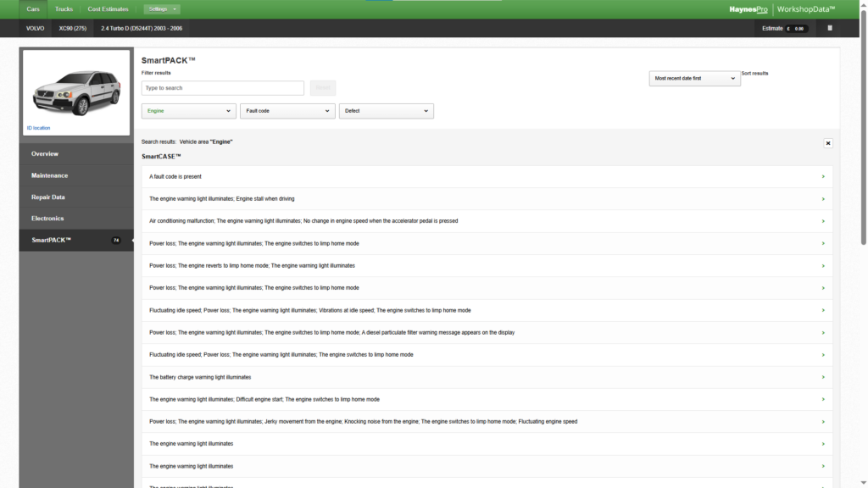Click the Volvo XC90 vehicle thumbnail

[76, 91]
